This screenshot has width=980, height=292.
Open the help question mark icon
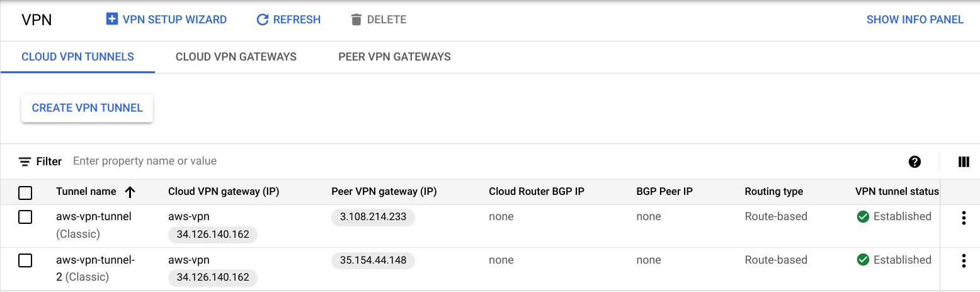pyautogui.click(x=914, y=161)
